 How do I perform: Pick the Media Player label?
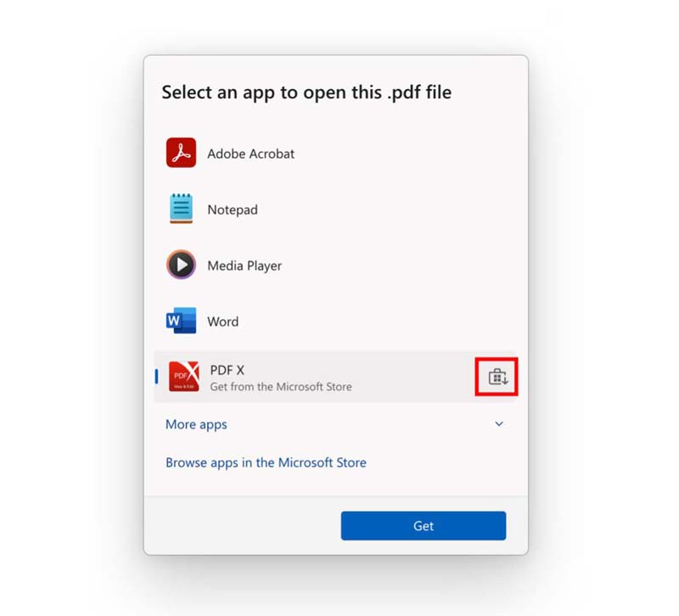coord(244,266)
